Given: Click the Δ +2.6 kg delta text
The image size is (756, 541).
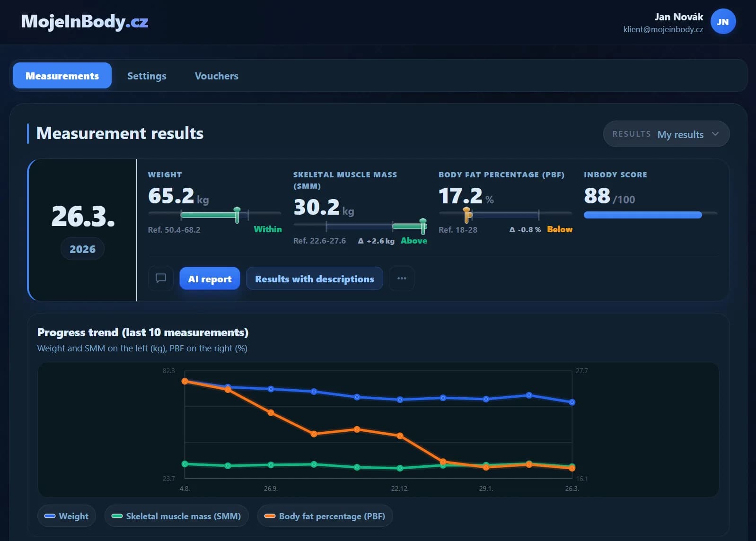Looking at the screenshot, I should (376, 241).
